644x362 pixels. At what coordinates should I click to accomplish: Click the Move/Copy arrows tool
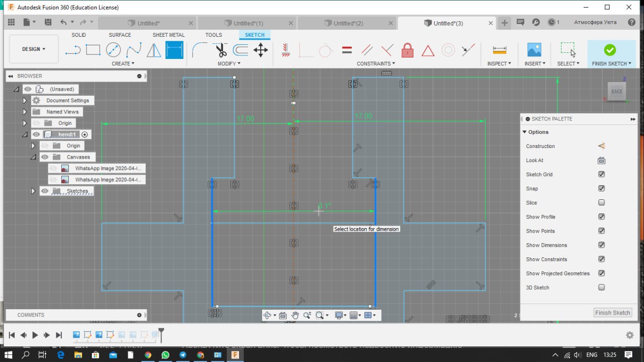(261, 50)
